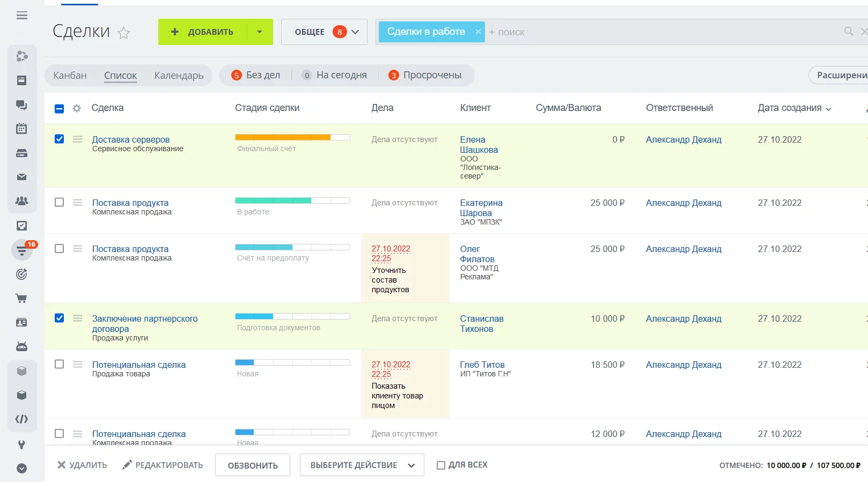This screenshot has height=482, width=868.
Task: Open the developer code brackets sidebar icon
Action: [21, 419]
